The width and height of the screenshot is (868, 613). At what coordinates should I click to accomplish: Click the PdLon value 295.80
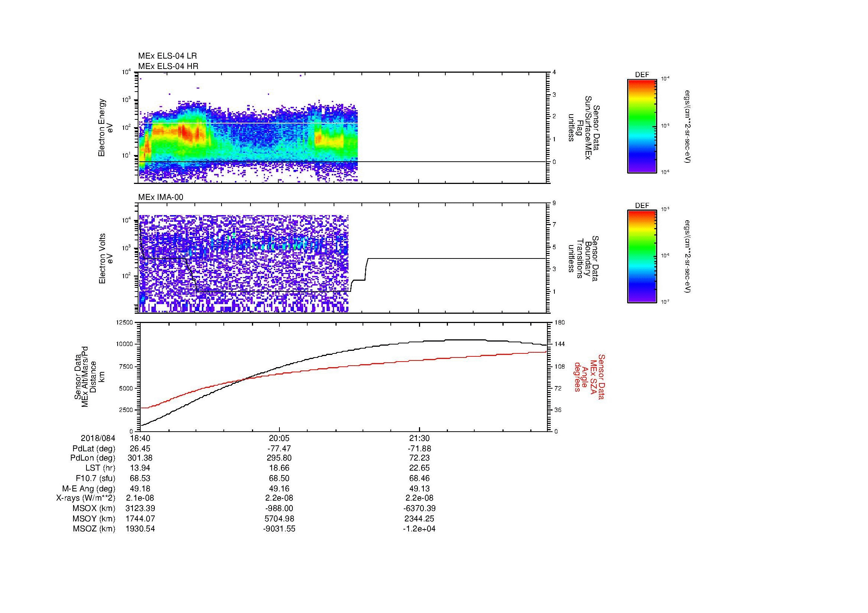(x=279, y=458)
